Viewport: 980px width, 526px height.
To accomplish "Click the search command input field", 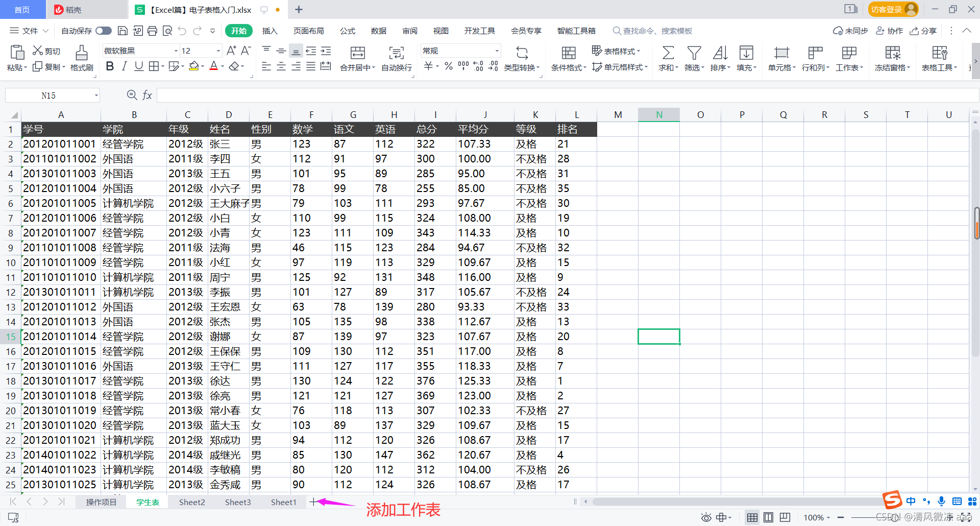I will point(657,31).
